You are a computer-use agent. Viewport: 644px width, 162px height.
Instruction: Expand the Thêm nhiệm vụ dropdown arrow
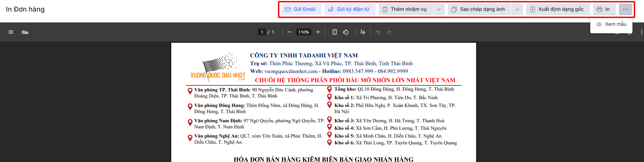[x=439, y=10]
